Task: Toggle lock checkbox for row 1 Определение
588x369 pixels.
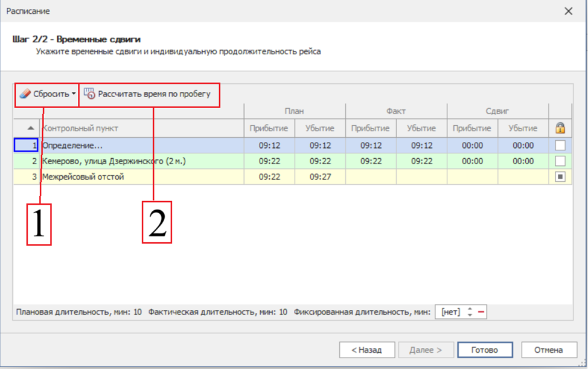Action: tap(560, 146)
